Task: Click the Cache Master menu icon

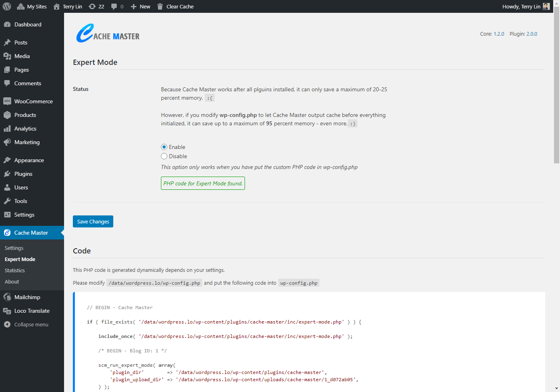Action: coord(7,233)
